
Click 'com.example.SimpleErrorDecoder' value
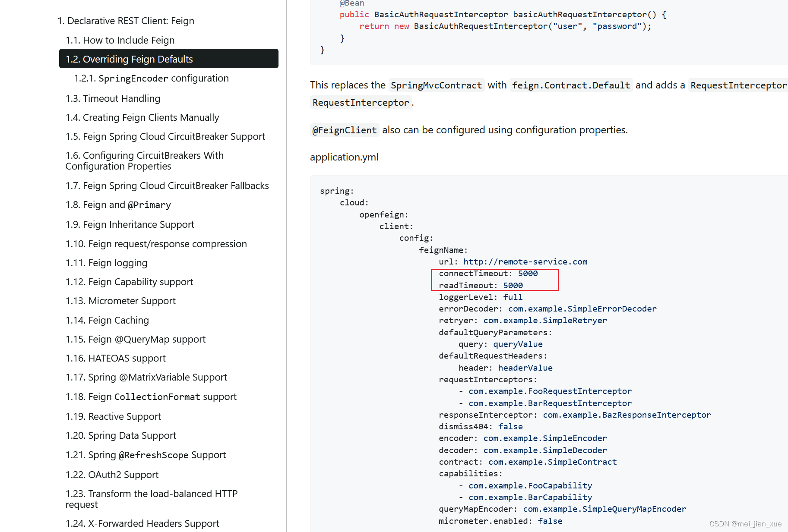click(x=582, y=309)
